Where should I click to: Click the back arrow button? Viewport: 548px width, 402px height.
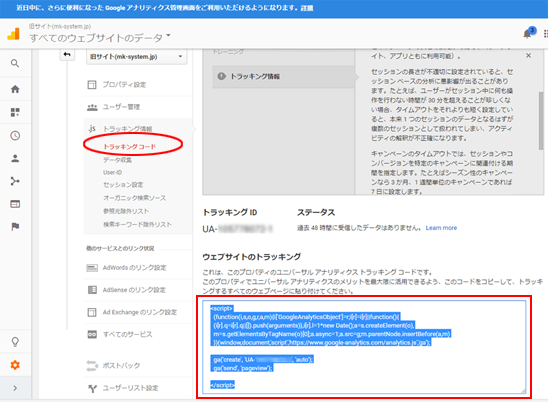coord(67,55)
